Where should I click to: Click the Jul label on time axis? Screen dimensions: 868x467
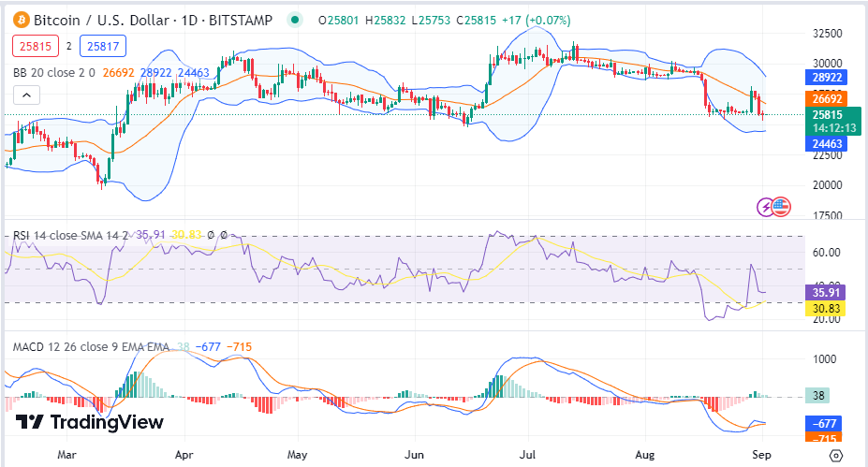[527, 455]
